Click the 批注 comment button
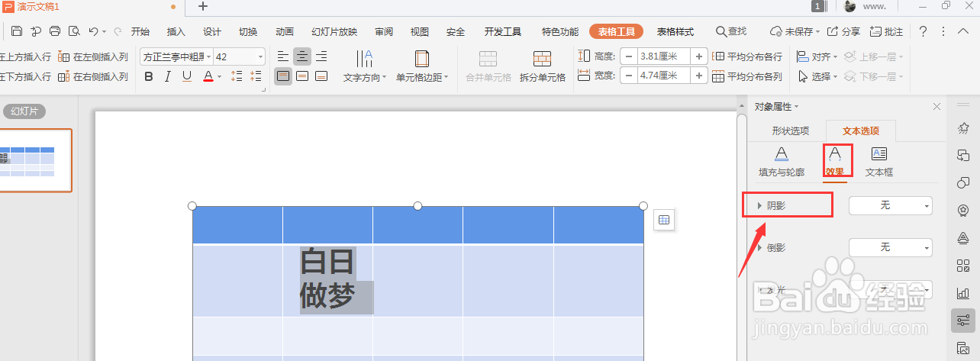The image size is (980, 361). 886,31
